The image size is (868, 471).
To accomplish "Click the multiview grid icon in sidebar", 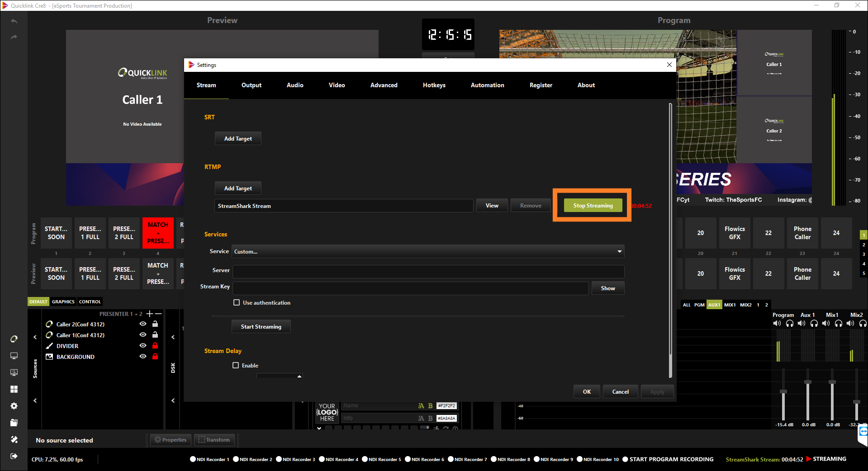I will [x=14, y=389].
